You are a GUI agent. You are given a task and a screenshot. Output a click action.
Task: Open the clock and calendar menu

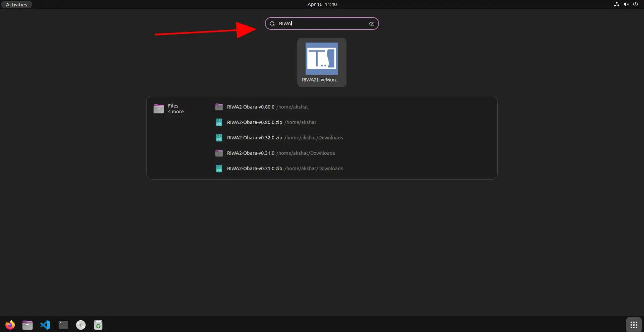click(322, 4)
